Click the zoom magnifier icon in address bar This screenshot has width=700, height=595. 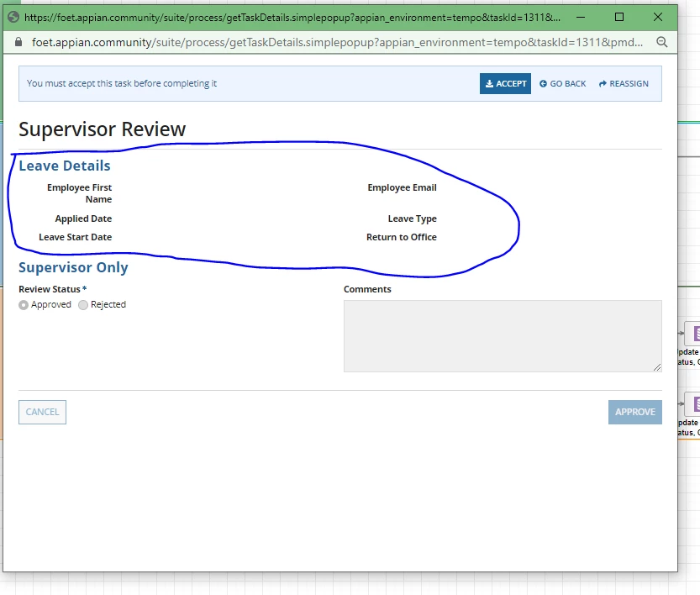pyautogui.click(x=661, y=42)
